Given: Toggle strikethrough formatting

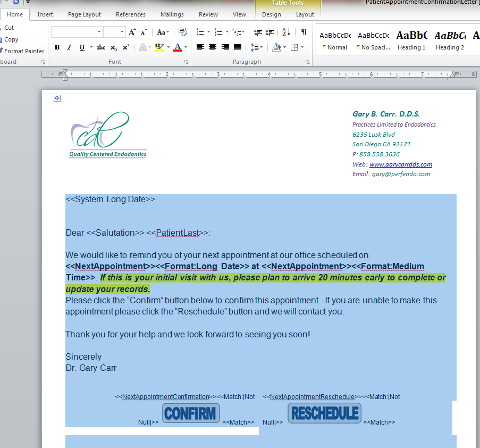Looking at the screenshot, I should [x=100, y=47].
